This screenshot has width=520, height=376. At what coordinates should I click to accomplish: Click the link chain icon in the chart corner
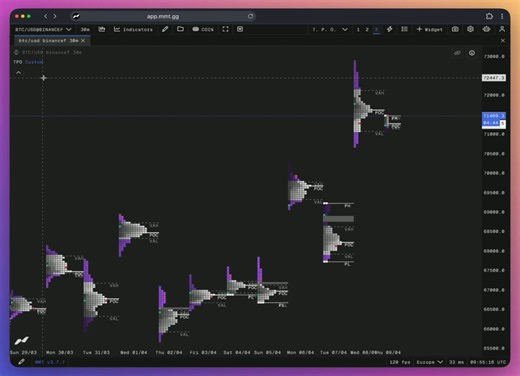pos(457,53)
